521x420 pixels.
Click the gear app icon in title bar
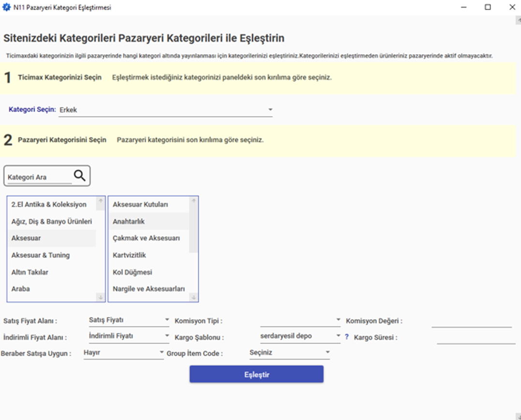[6, 7]
